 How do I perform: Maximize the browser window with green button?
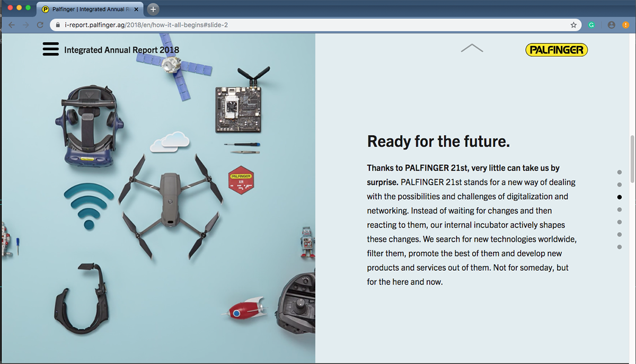pyautogui.click(x=28, y=8)
